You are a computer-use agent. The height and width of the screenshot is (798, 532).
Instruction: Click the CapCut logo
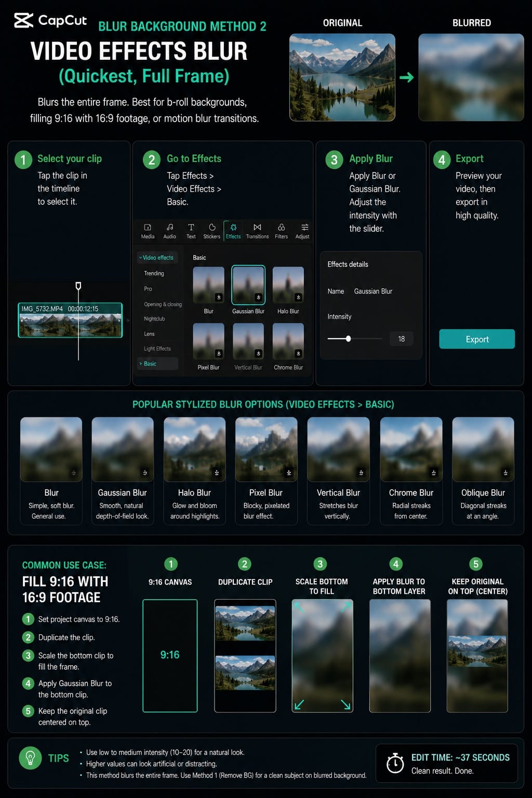coord(50,21)
